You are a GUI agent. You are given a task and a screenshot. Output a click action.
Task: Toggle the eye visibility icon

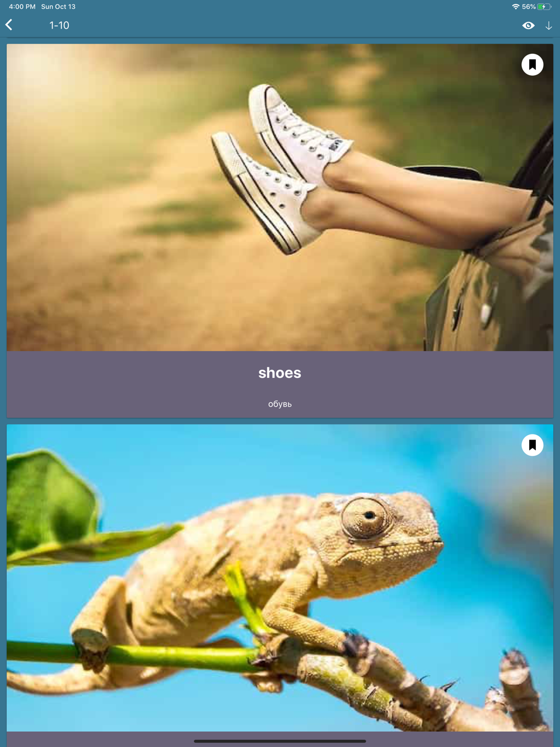click(x=528, y=26)
